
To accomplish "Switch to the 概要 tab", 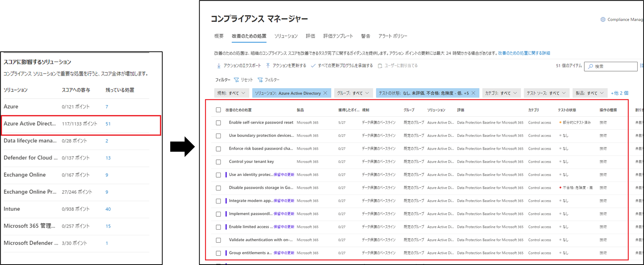I will pyautogui.click(x=219, y=36).
